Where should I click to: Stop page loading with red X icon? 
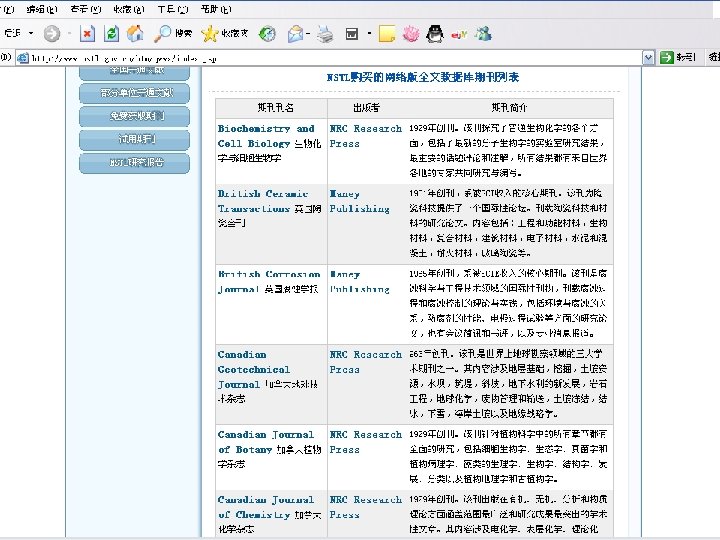87,34
